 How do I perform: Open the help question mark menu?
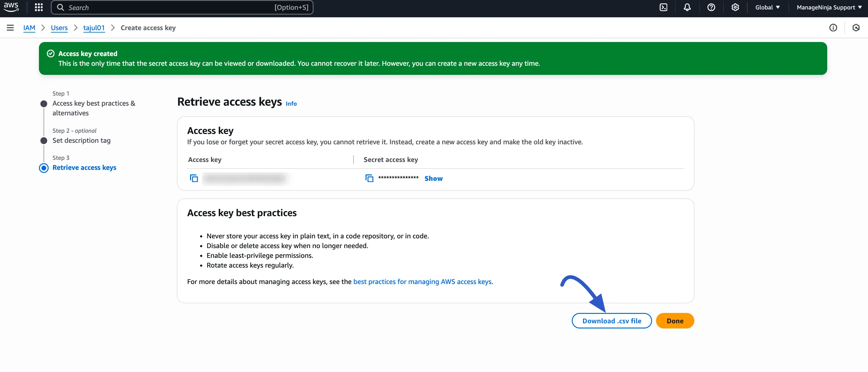click(711, 7)
